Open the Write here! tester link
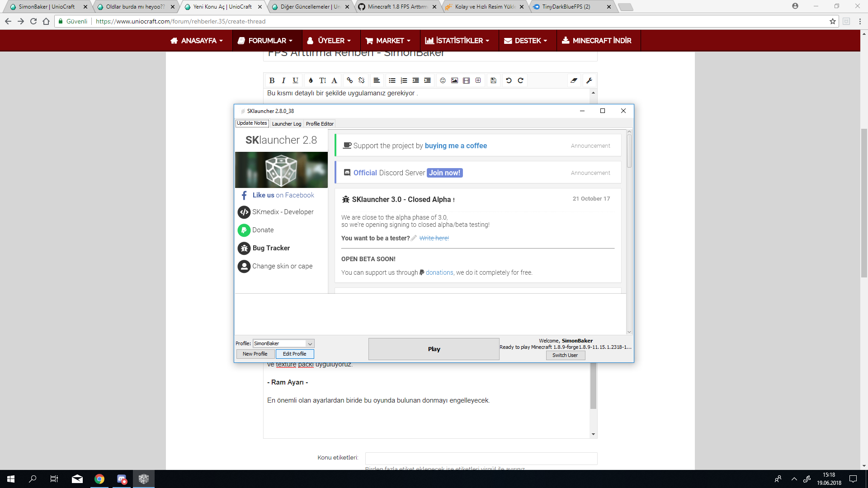 click(x=434, y=238)
